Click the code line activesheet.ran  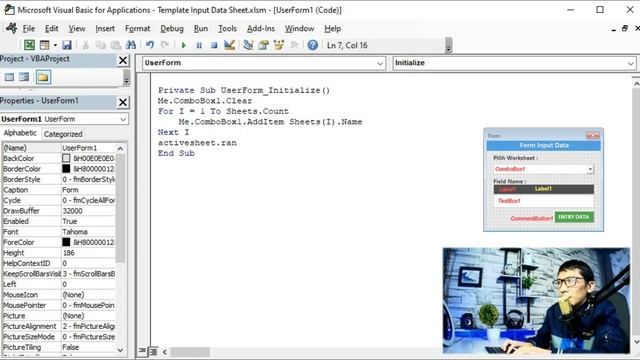point(197,143)
